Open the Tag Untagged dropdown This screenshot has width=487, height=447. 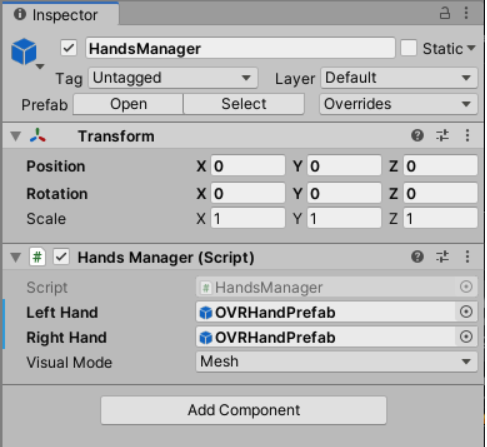click(x=173, y=78)
